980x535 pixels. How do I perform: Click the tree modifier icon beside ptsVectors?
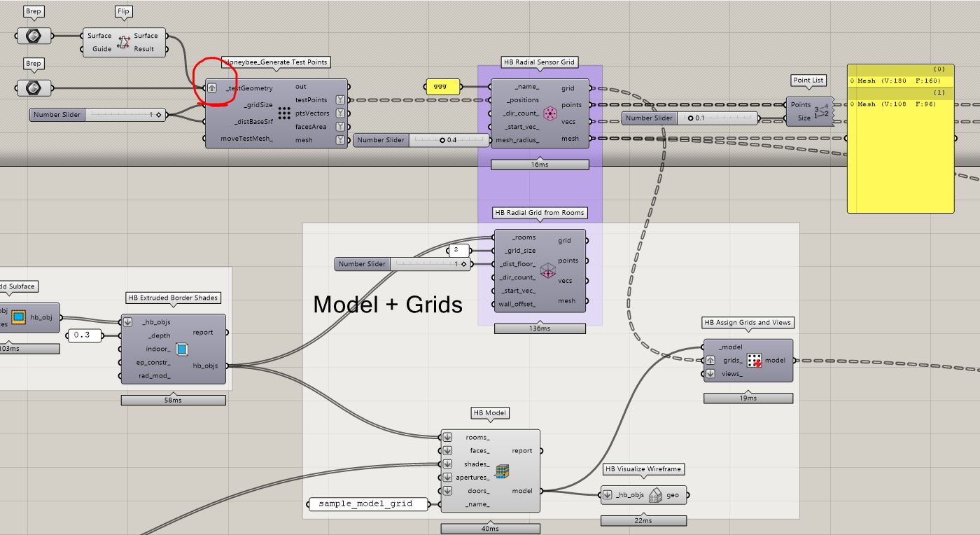coord(340,113)
